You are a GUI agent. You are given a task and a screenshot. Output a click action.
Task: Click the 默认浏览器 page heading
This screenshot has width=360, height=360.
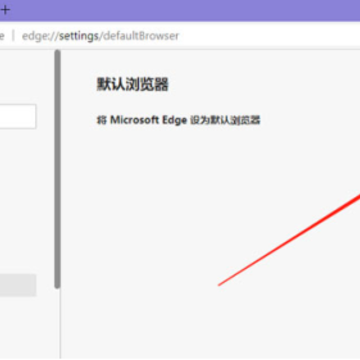(132, 84)
